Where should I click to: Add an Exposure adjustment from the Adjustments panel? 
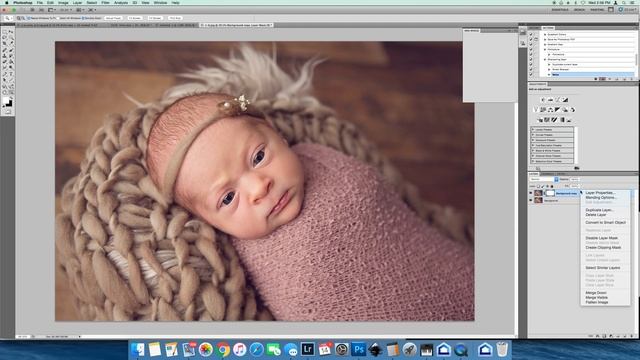565,100
